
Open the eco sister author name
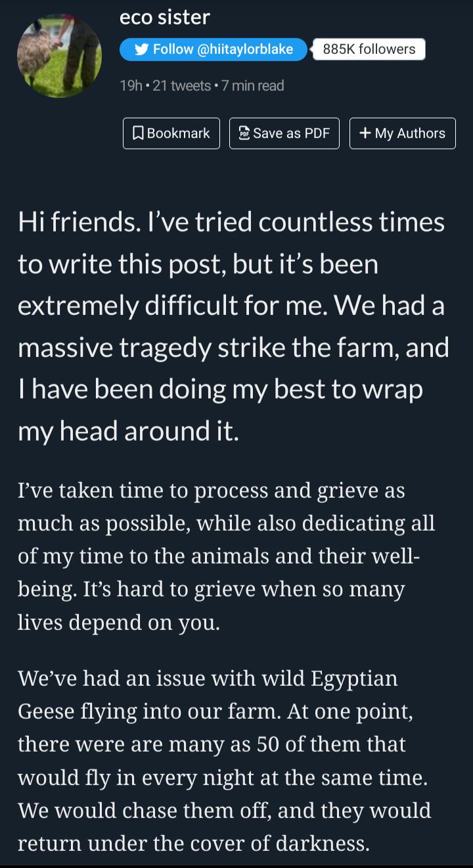(x=165, y=18)
